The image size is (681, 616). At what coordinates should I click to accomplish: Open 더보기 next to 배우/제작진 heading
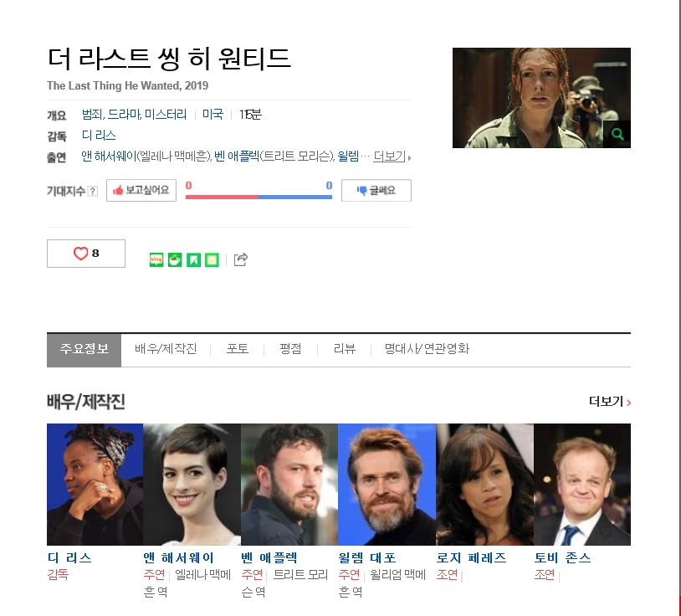610,402
